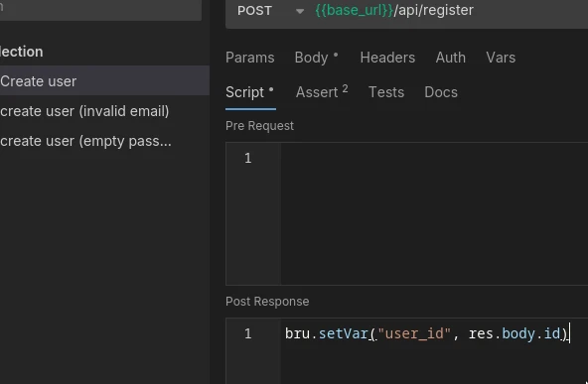The width and height of the screenshot is (588, 384).
Task: Click the POST method label
Action: coord(254,11)
